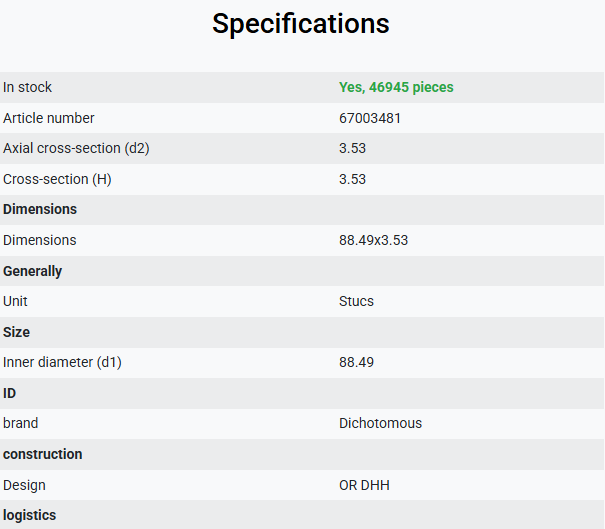Select the Design value 'OR DHH'
This screenshot has width=605, height=529.
pyautogui.click(x=364, y=485)
